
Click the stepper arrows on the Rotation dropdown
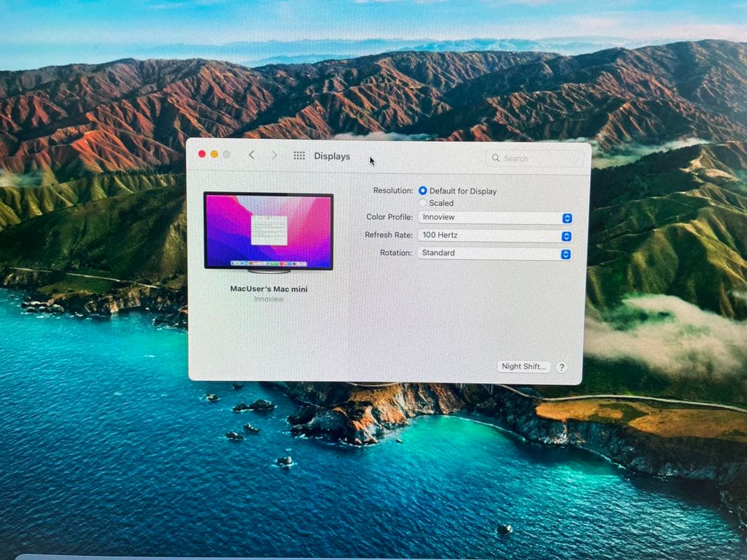566,254
